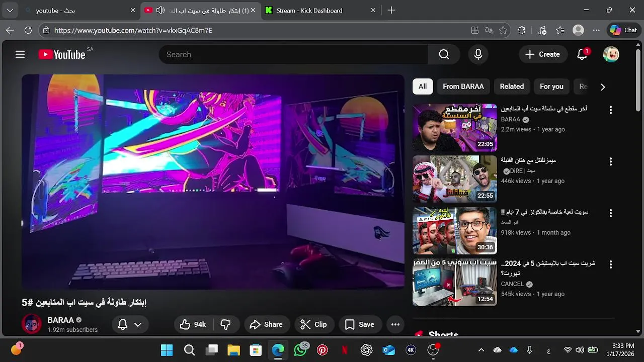Open options menu for 918k views video
The image size is (644, 362).
click(611, 213)
